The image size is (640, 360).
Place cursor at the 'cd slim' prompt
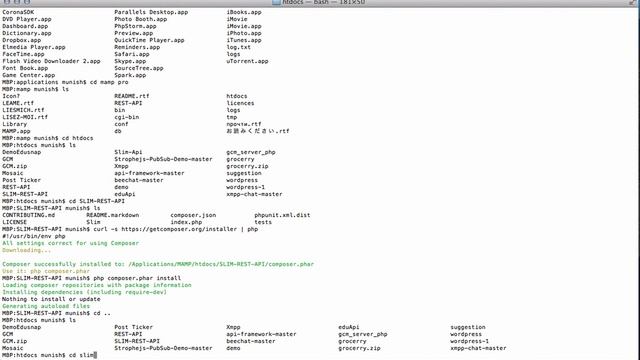49,356
